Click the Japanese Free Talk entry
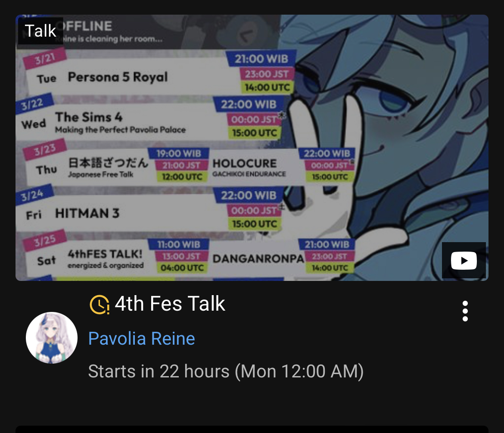504x433 pixels. pos(108,167)
